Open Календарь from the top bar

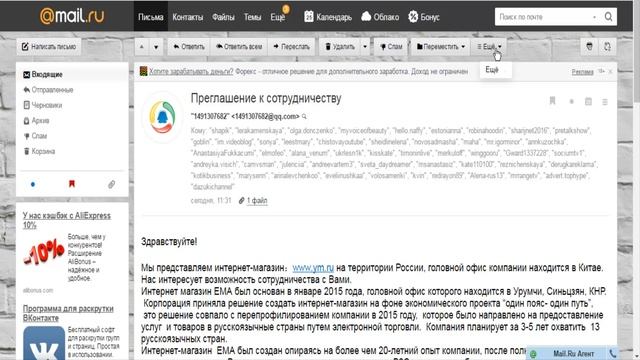click(x=328, y=17)
